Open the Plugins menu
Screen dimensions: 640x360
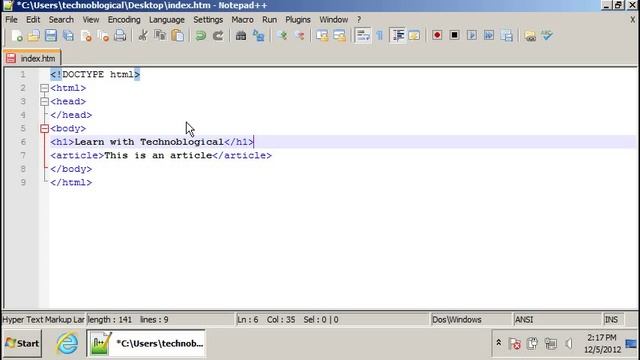(x=298, y=20)
